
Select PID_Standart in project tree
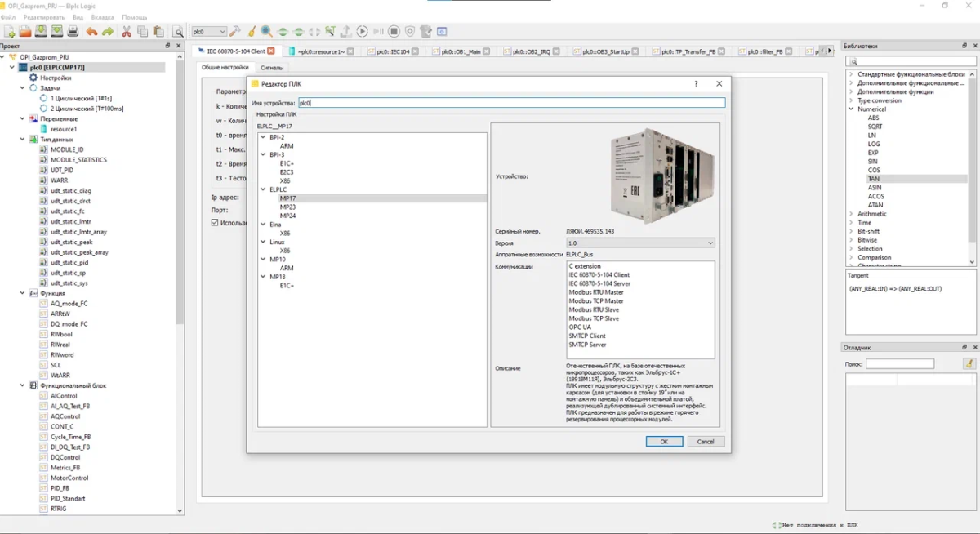pyautogui.click(x=68, y=498)
